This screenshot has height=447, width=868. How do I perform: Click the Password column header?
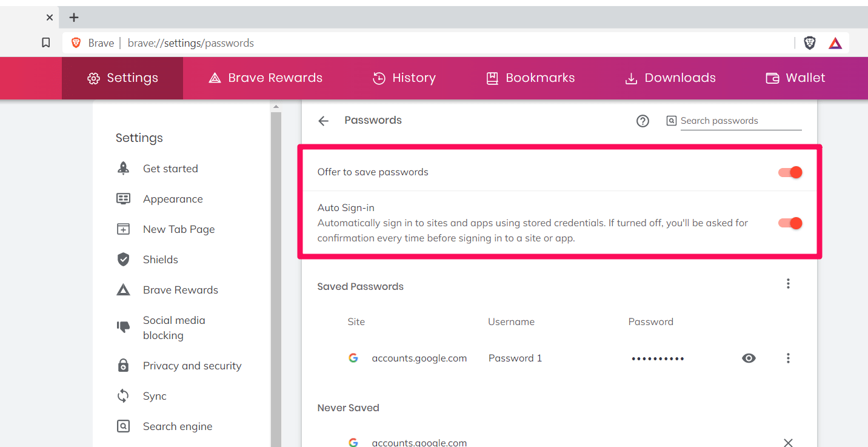click(651, 322)
